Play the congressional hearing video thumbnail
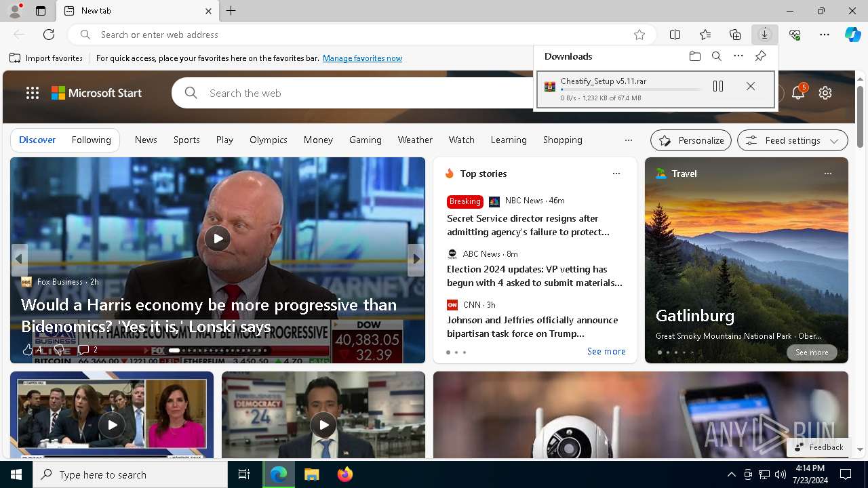 coord(112,425)
